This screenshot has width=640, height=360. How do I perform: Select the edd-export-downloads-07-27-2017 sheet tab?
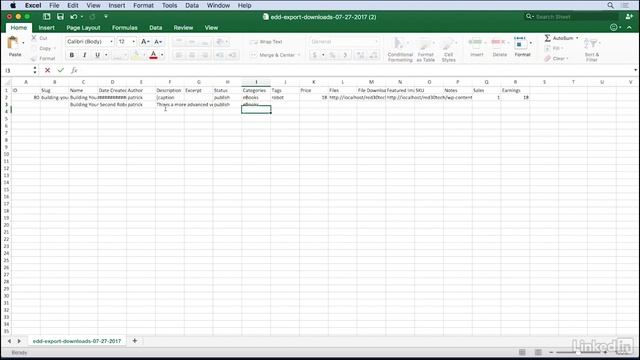pos(77,341)
